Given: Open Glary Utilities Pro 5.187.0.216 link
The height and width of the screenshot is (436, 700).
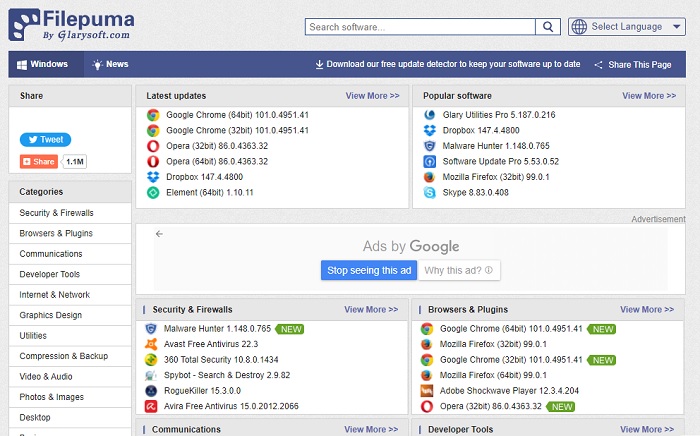Looking at the screenshot, I should click(x=499, y=115).
